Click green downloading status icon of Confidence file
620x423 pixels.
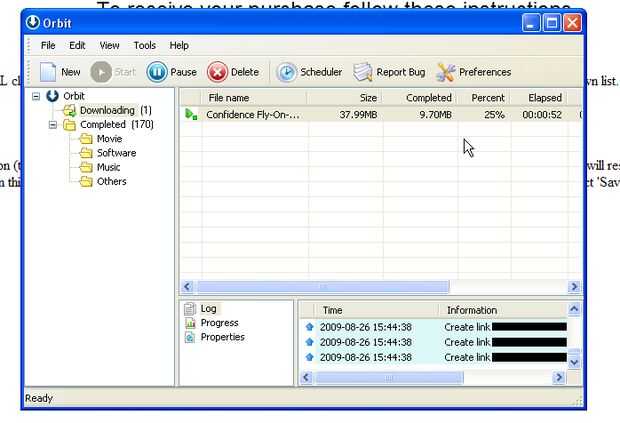pos(191,114)
